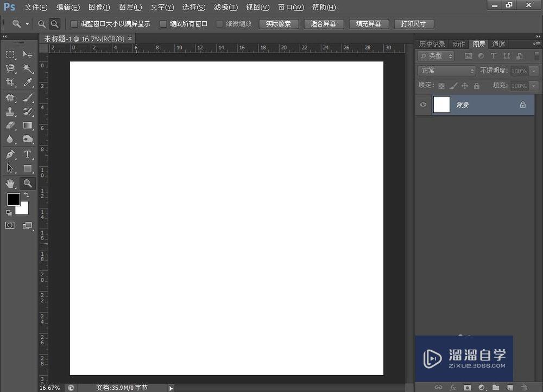Click the foreground color swatch

tap(14, 200)
